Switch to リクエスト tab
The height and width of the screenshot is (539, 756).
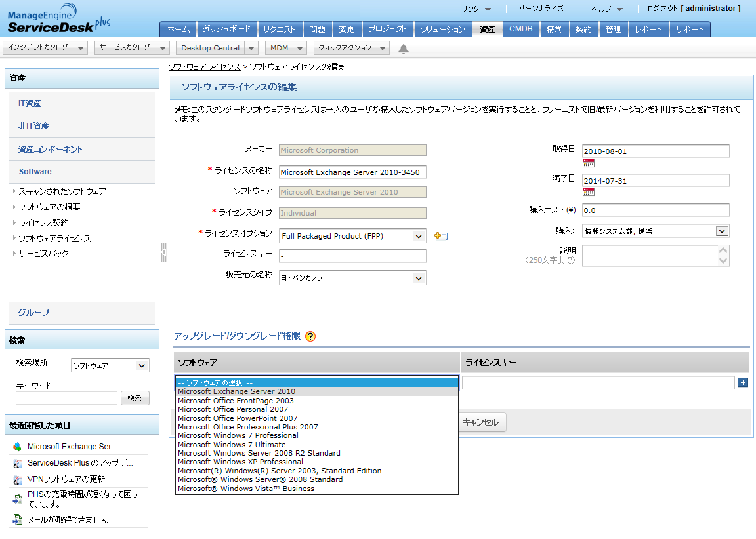[279, 30]
